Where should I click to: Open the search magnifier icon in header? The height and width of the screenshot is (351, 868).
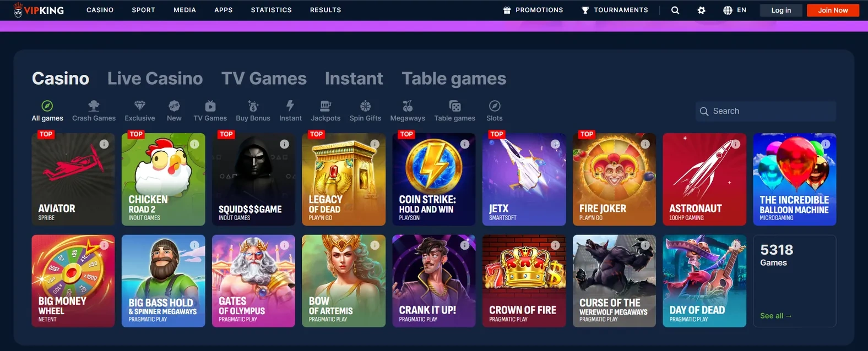pos(675,10)
